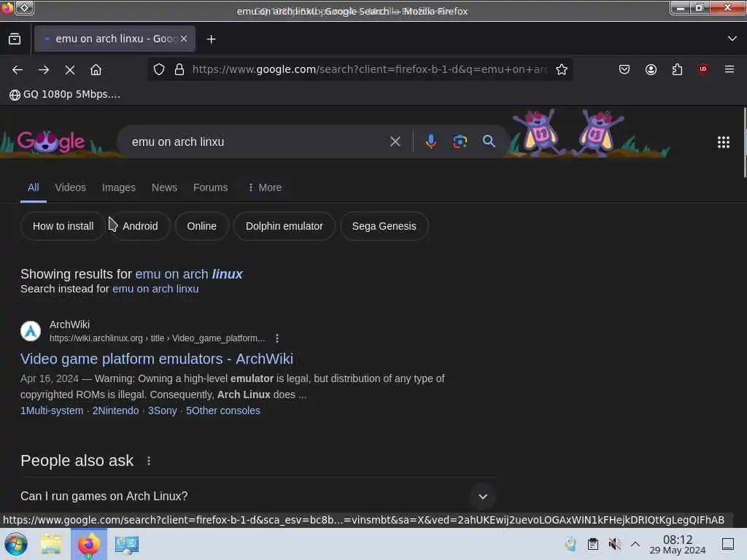The image size is (747, 560).
Task: Save page to Pocket
Action: [x=624, y=69]
